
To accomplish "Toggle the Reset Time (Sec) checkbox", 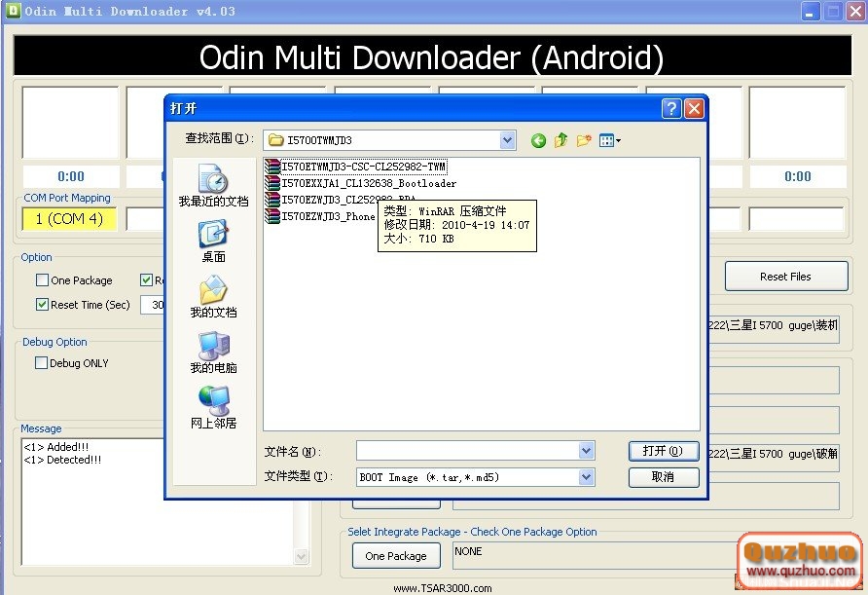I will coord(42,304).
